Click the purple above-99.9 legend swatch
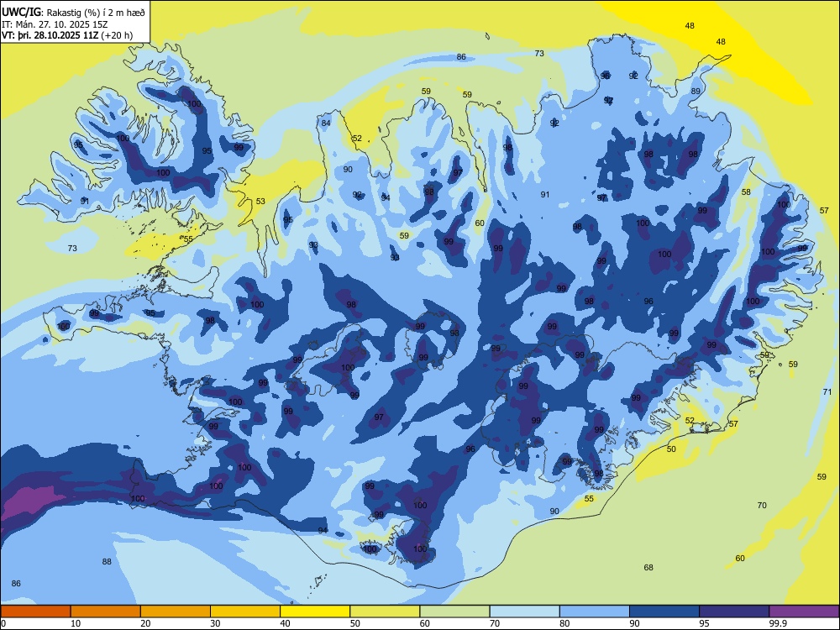This screenshot has height=630, width=840. click(x=804, y=612)
